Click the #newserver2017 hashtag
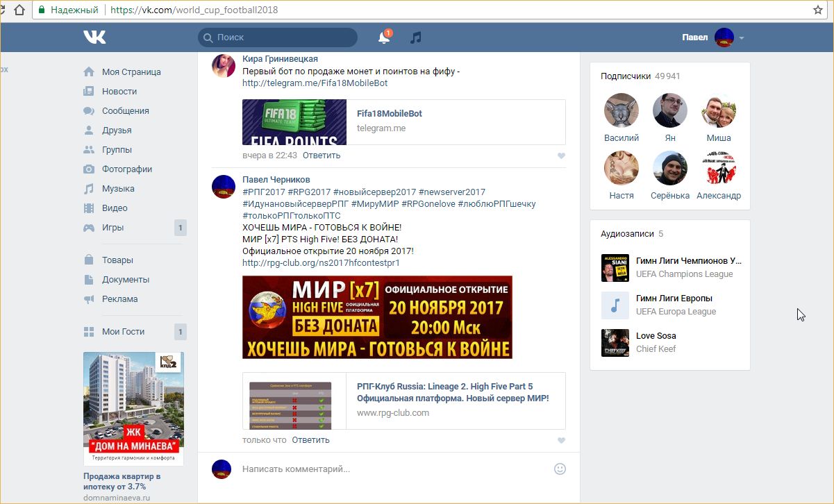This screenshot has width=834, height=504. [x=452, y=192]
